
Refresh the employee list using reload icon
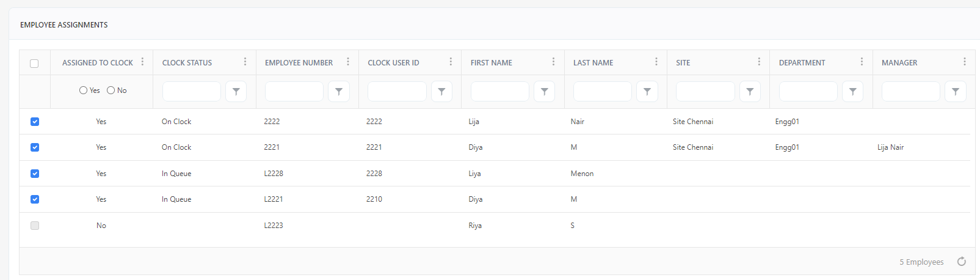962,262
